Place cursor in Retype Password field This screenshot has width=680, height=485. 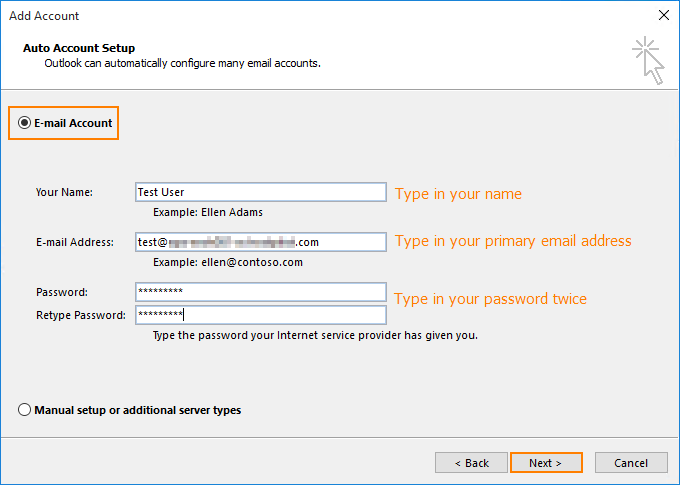pyautogui.click(x=260, y=315)
